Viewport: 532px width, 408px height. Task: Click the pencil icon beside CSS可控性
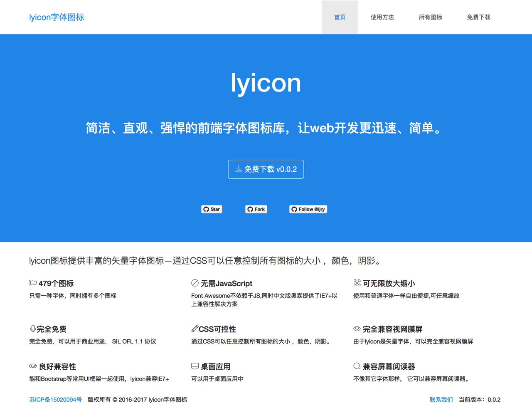coord(195,329)
